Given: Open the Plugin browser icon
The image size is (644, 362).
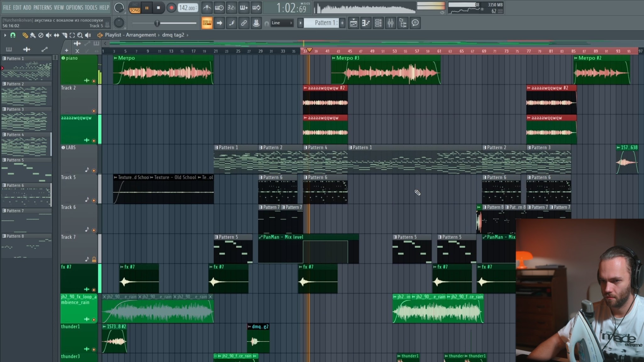Looking at the screenshot, I should (403, 23).
